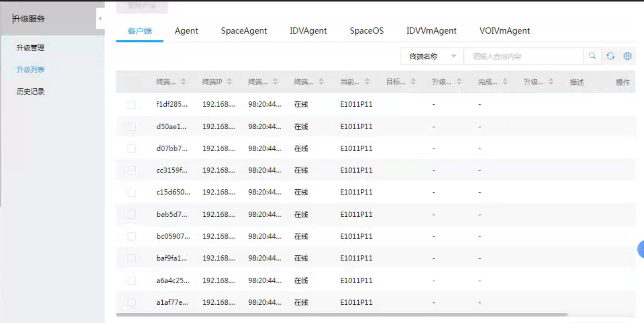This screenshot has height=323, width=644.
Task: Open 历史记录 in the sidebar
Action: (31, 92)
